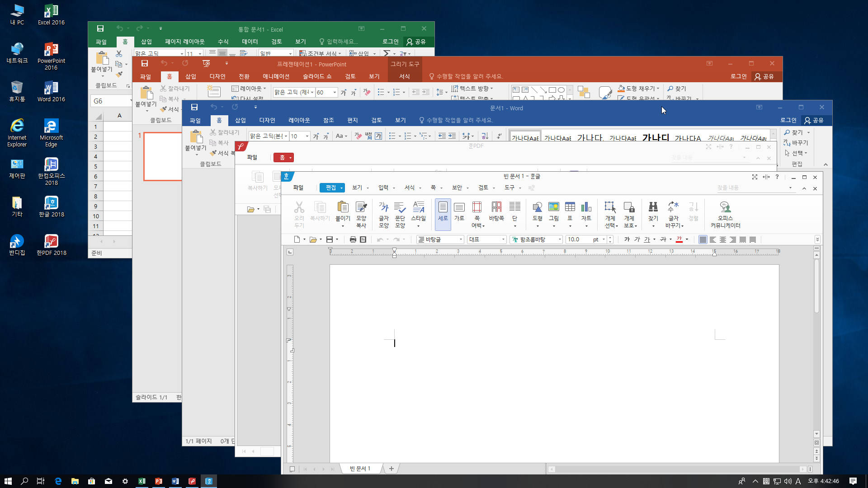Switch to PowerPoint's 디자인 tab
Image resolution: width=868 pixels, height=488 pixels.
coord(217,76)
